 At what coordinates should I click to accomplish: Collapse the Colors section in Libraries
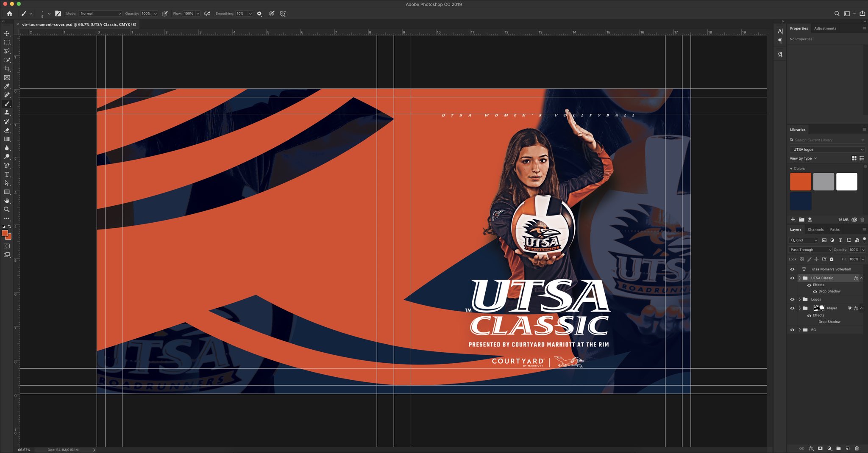[791, 168]
